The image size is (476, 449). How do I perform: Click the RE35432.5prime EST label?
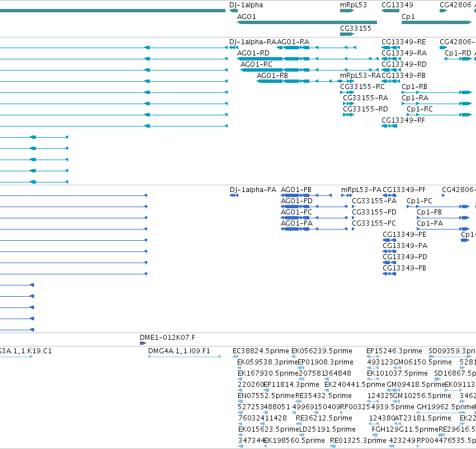pos(323,396)
